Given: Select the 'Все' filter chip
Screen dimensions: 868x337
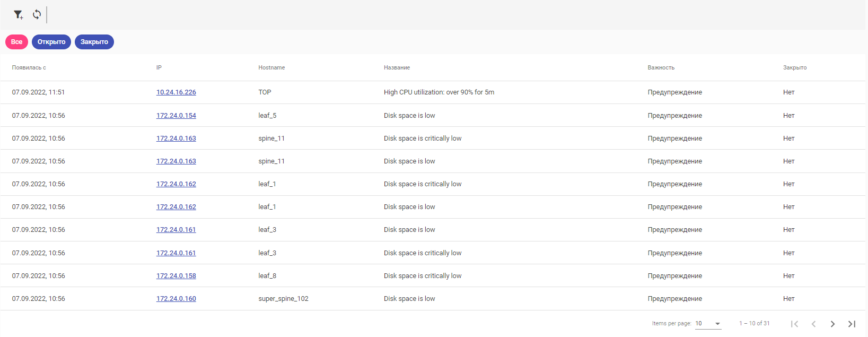Looking at the screenshot, I should [16, 42].
